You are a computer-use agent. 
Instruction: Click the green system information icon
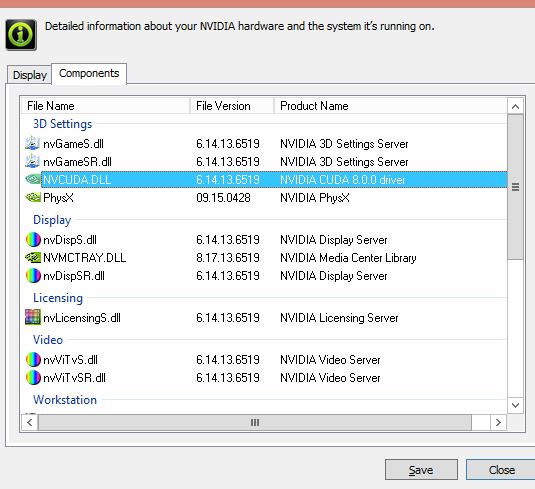21,35
